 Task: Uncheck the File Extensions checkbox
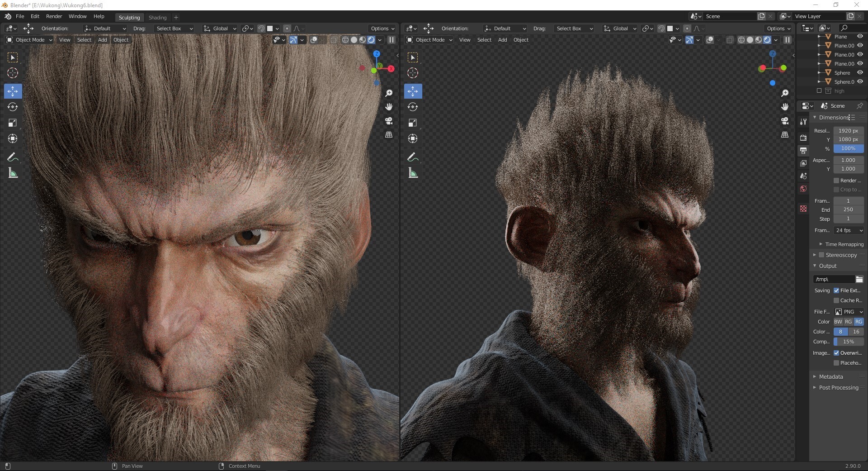point(836,290)
